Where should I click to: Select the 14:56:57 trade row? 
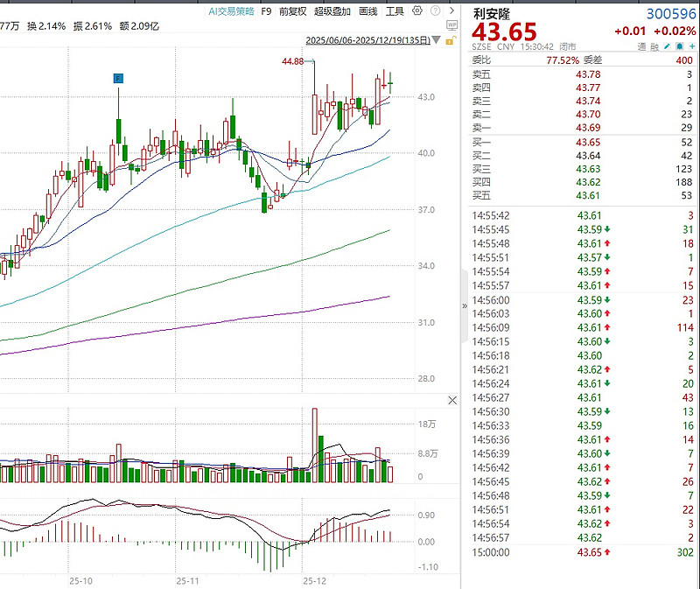[583, 538]
